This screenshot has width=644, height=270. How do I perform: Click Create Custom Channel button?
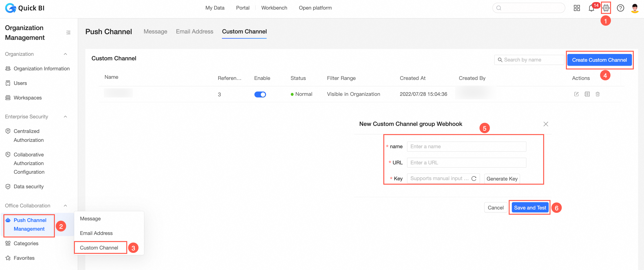pos(599,60)
